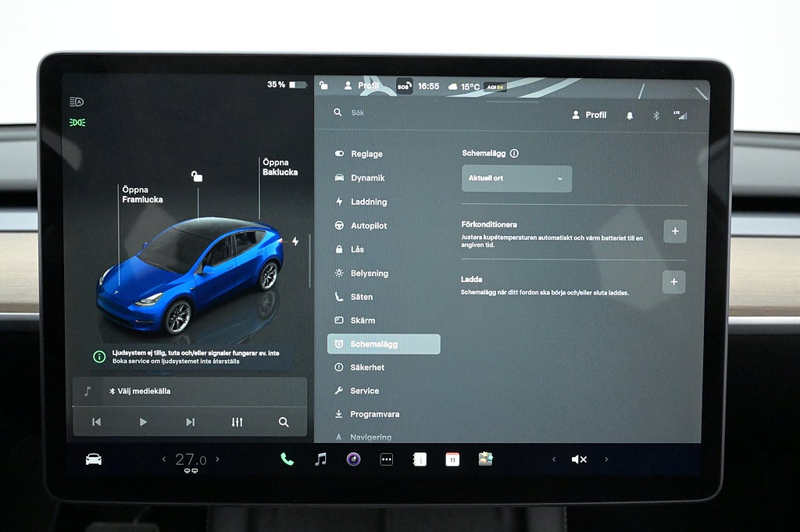Tap the three-dots app launcher icon

(386, 459)
